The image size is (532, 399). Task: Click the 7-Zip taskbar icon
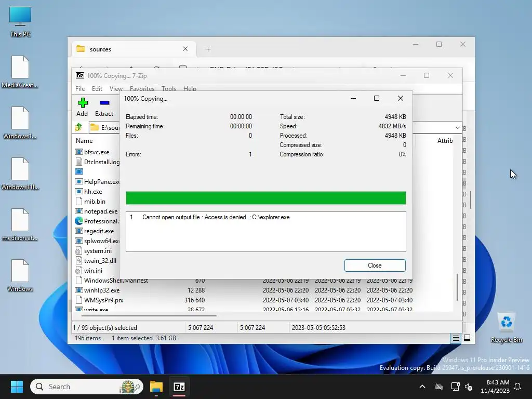(179, 387)
